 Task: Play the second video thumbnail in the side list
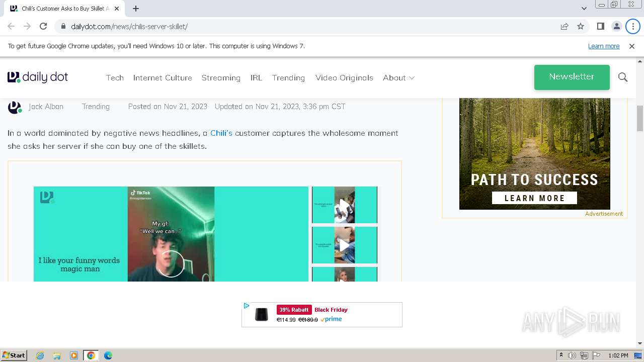[344, 245]
